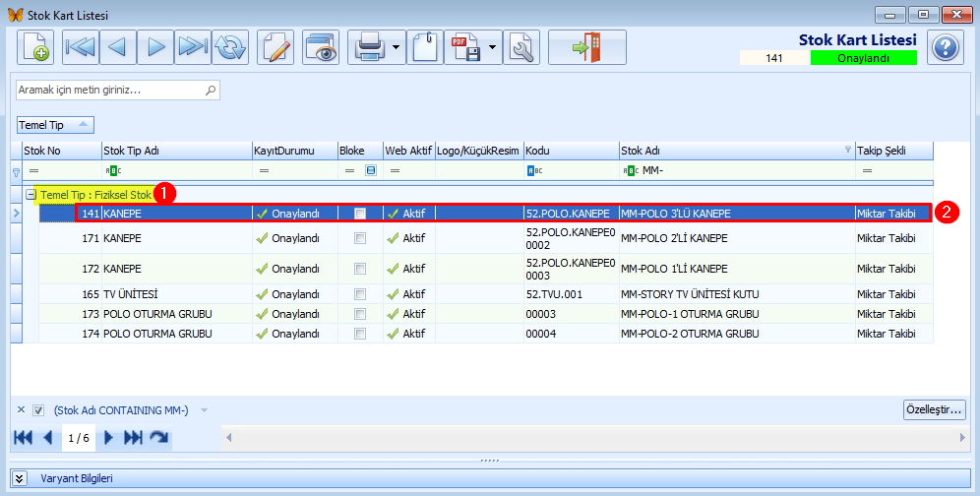Uncheck the Stok Adı CONTAINING filter checkbox
This screenshot has height=496, width=980.
point(38,410)
